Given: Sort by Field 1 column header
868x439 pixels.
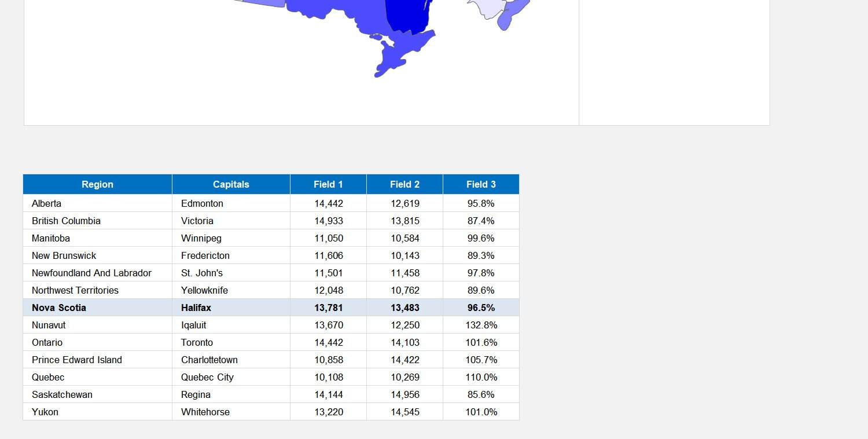Looking at the screenshot, I should point(328,184).
